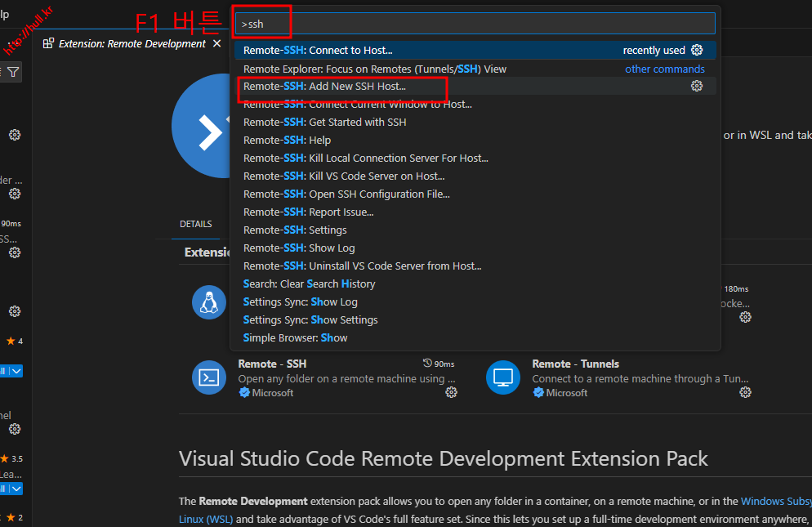The image size is (812, 527).
Task: Switch to the DETAILS tab
Action: coord(196,224)
